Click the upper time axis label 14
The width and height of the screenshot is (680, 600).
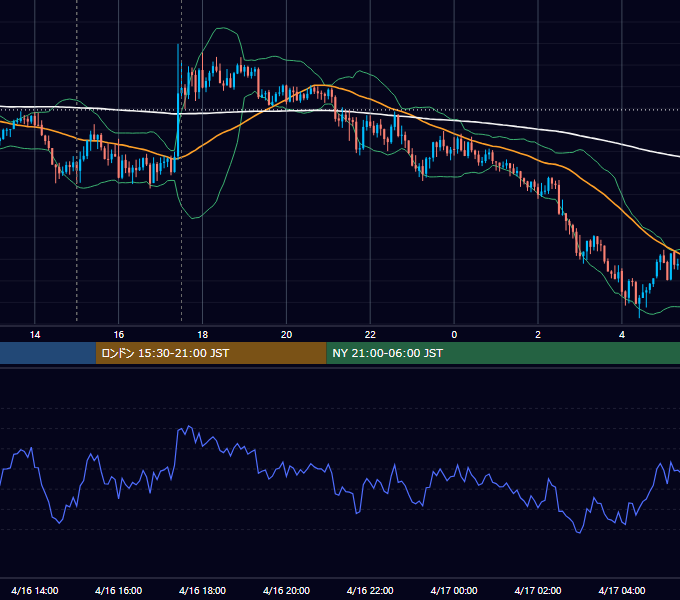pos(35,335)
